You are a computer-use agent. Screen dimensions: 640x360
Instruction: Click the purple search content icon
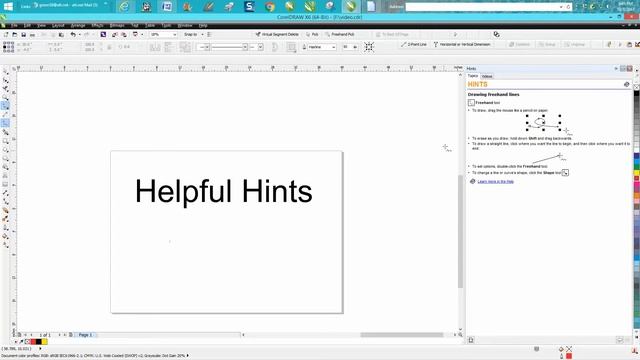tap(103, 35)
